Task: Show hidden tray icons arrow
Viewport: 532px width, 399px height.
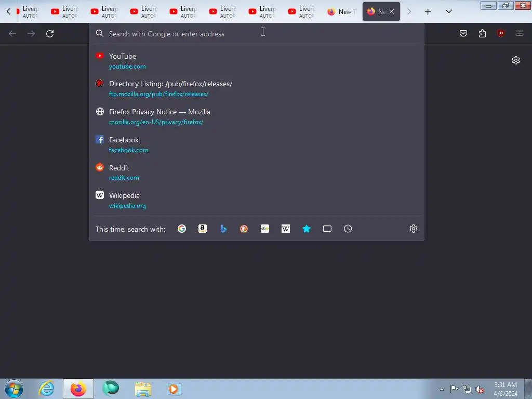Action: 442,389
